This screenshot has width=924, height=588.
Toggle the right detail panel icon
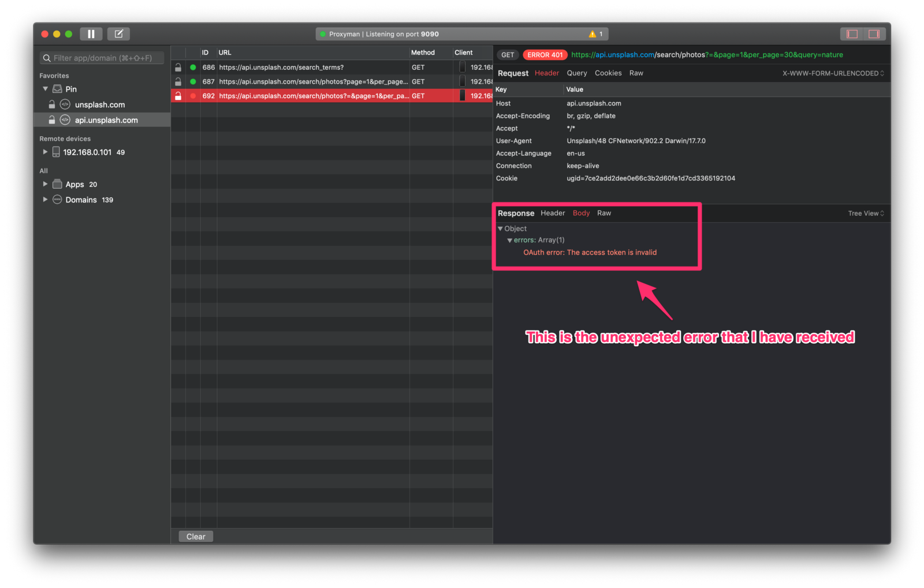874,34
